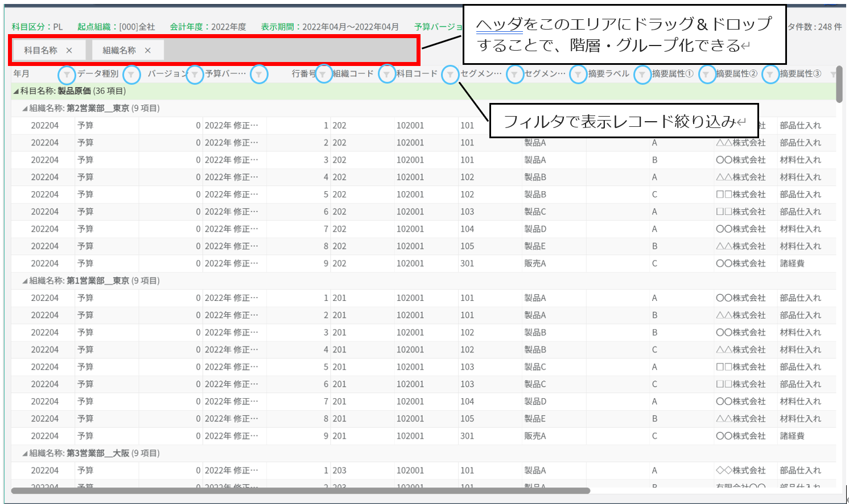Open the filter for データ種別 column
The height and width of the screenshot is (504, 849).
(x=131, y=75)
